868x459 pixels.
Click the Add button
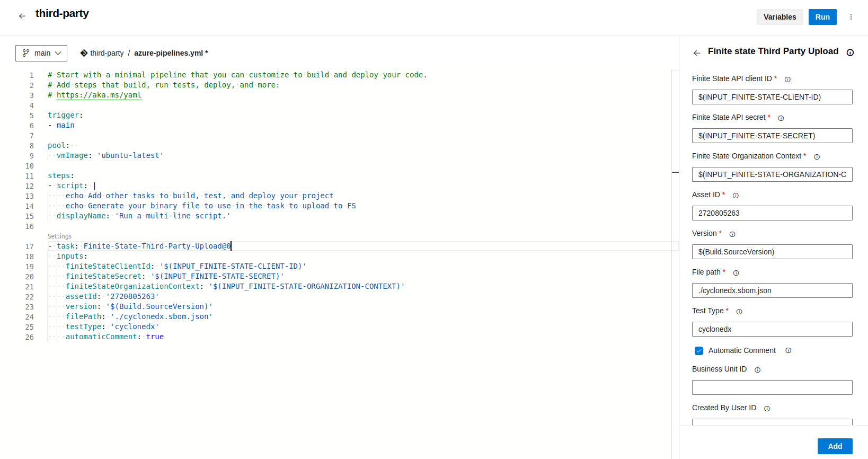click(x=835, y=446)
